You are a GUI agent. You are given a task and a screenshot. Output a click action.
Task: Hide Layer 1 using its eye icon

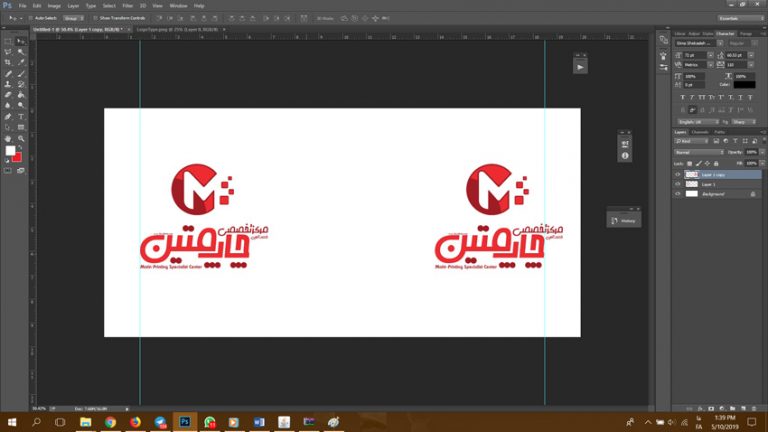(678, 184)
